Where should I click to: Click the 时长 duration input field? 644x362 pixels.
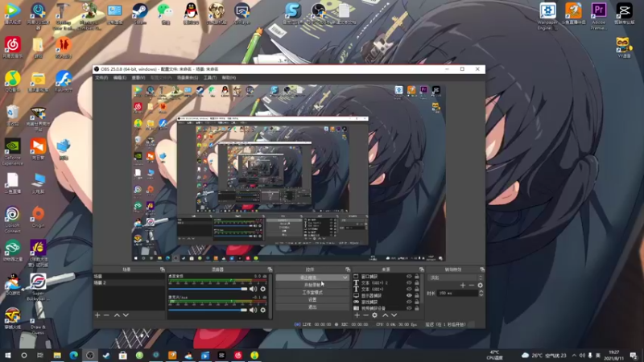point(457,294)
